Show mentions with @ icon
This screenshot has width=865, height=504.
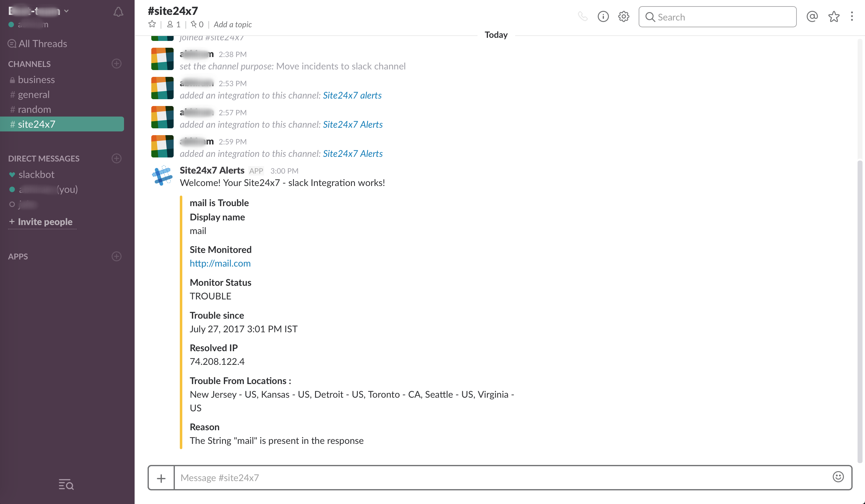pyautogui.click(x=812, y=16)
